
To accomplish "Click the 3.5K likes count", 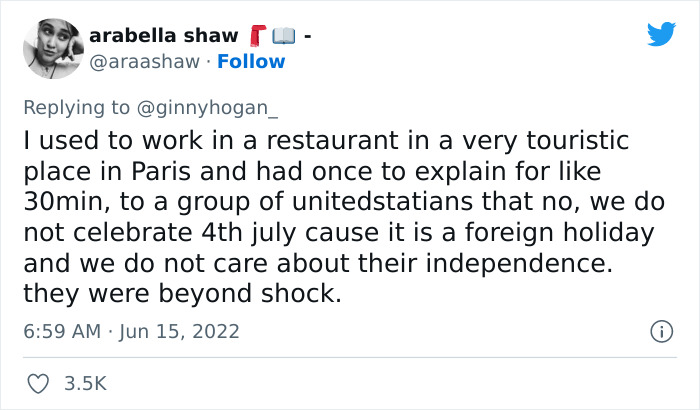I will click(85, 384).
